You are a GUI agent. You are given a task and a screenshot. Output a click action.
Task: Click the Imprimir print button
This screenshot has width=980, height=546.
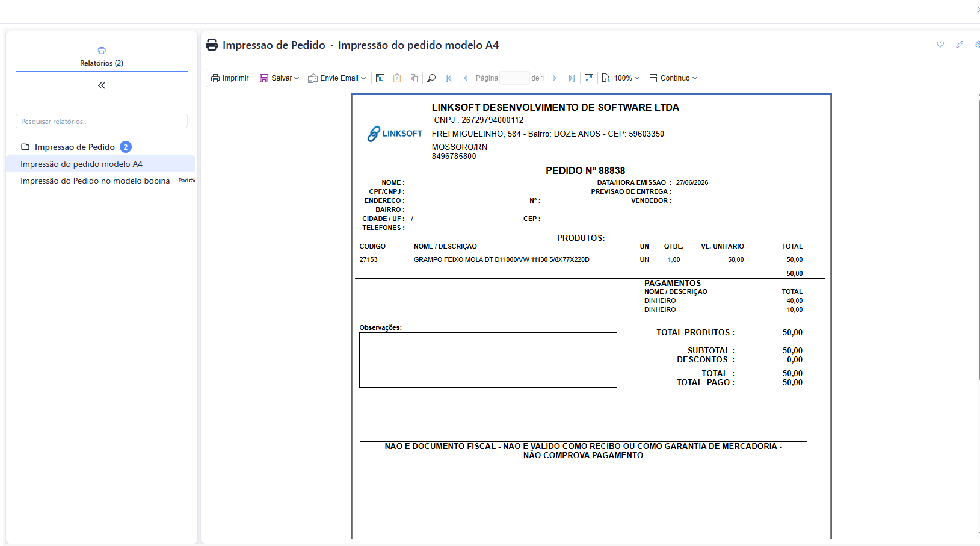coord(230,78)
